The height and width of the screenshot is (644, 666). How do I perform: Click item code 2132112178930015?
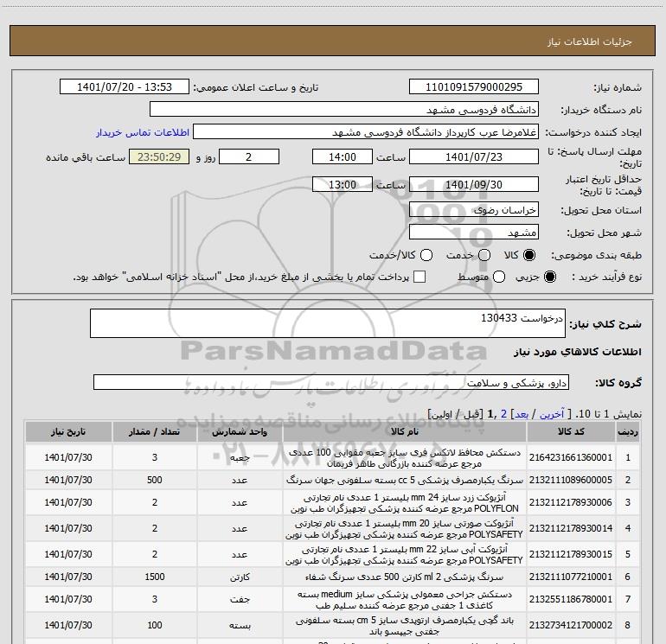point(571,554)
